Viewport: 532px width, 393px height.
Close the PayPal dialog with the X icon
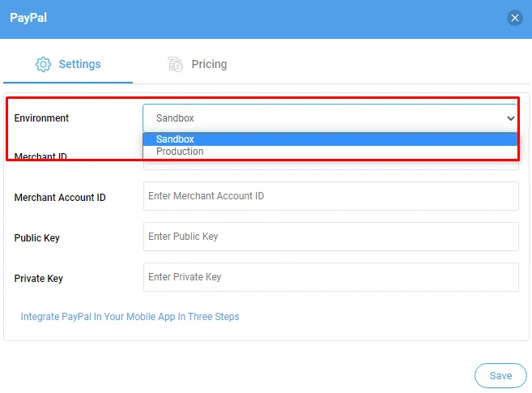pyautogui.click(x=515, y=18)
